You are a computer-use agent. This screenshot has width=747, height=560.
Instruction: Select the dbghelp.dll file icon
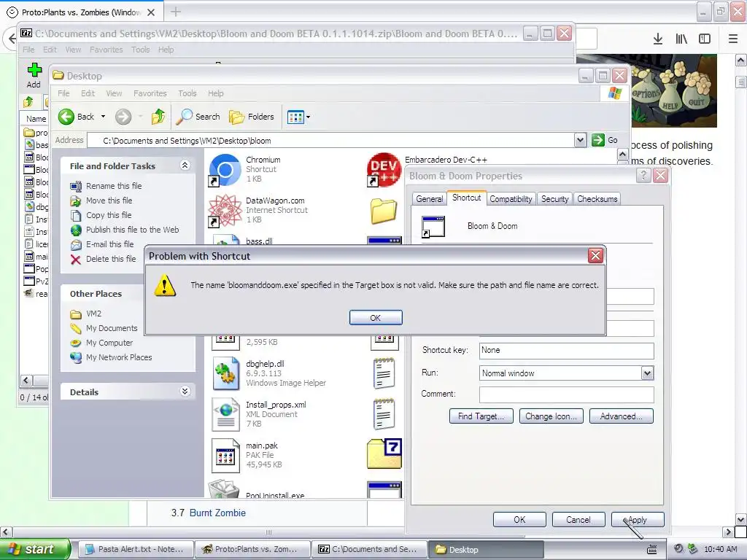(x=225, y=374)
